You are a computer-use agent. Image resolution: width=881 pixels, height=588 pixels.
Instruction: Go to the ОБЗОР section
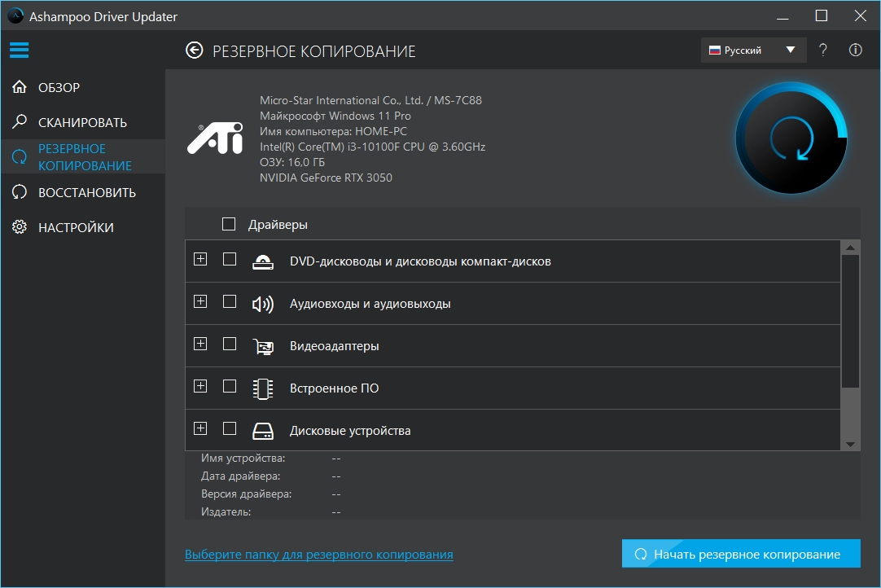(x=59, y=87)
